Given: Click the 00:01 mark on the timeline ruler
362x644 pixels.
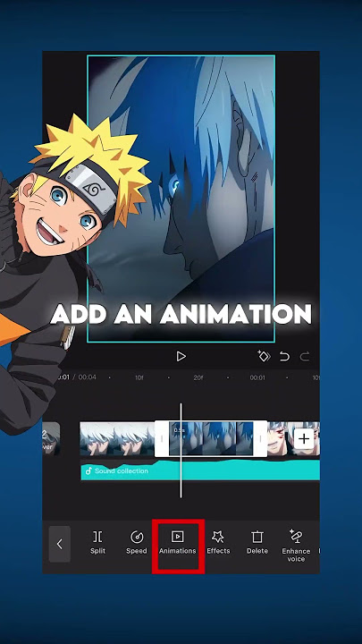Looking at the screenshot, I should (x=257, y=377).
